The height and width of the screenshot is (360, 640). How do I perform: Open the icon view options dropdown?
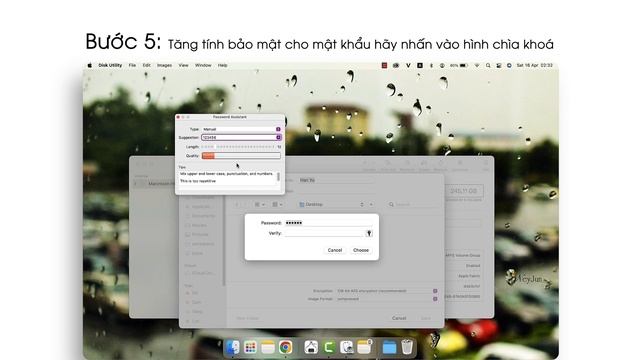[260, 204]
